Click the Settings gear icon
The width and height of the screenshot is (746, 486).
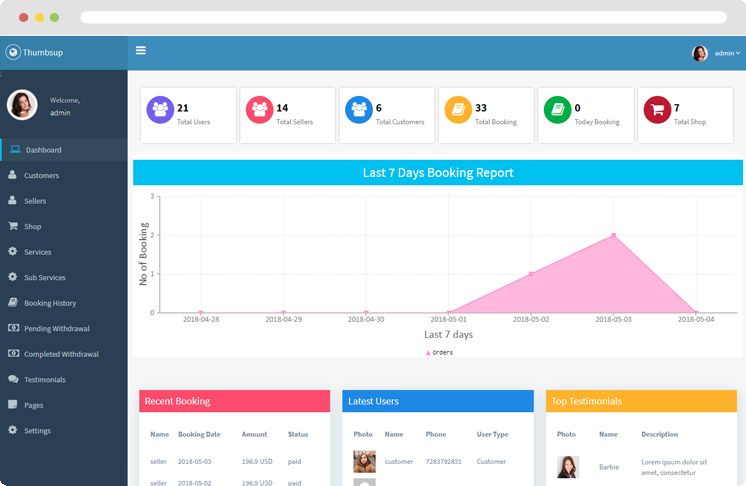click(13, 430)
